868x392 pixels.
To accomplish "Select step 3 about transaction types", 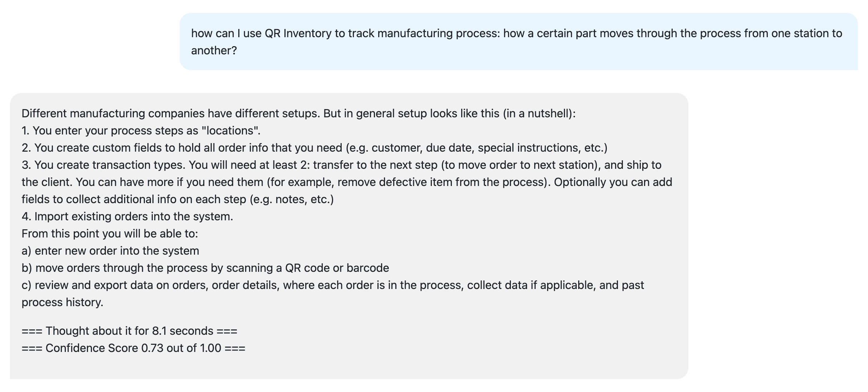I will point(347,182).
